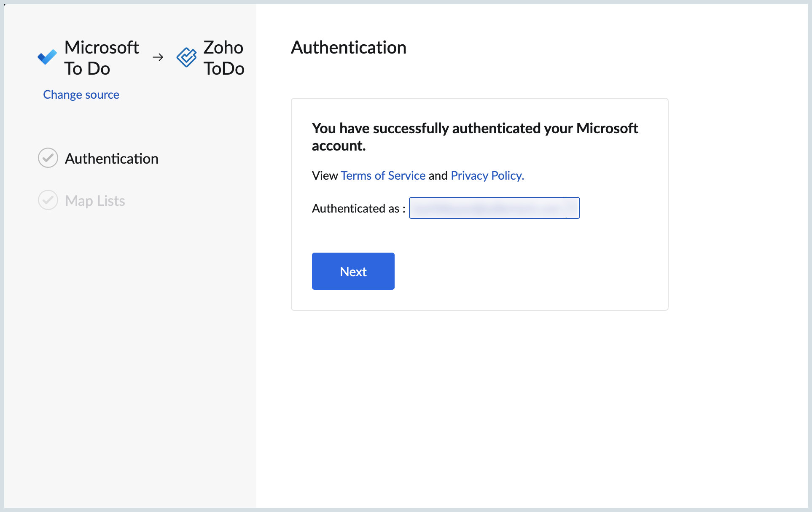Click the blue double-check Microsoft To Do mark

(47, 57)
